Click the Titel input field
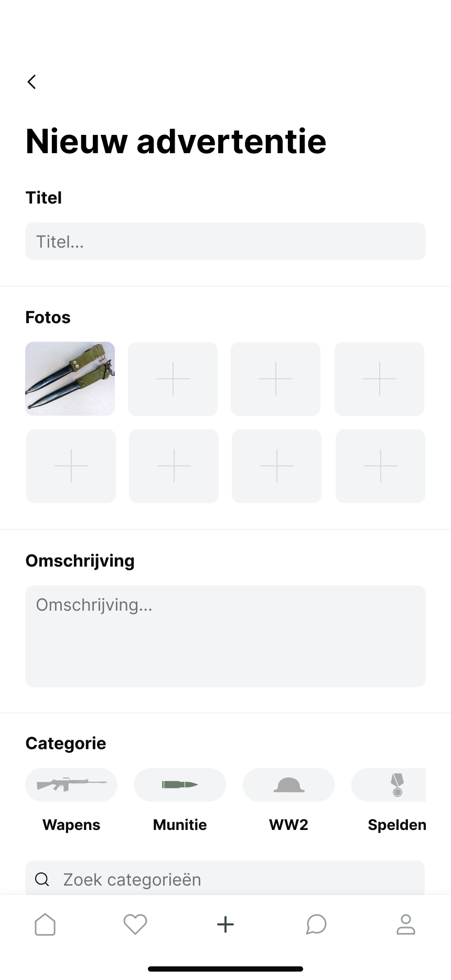 point(225,241)
